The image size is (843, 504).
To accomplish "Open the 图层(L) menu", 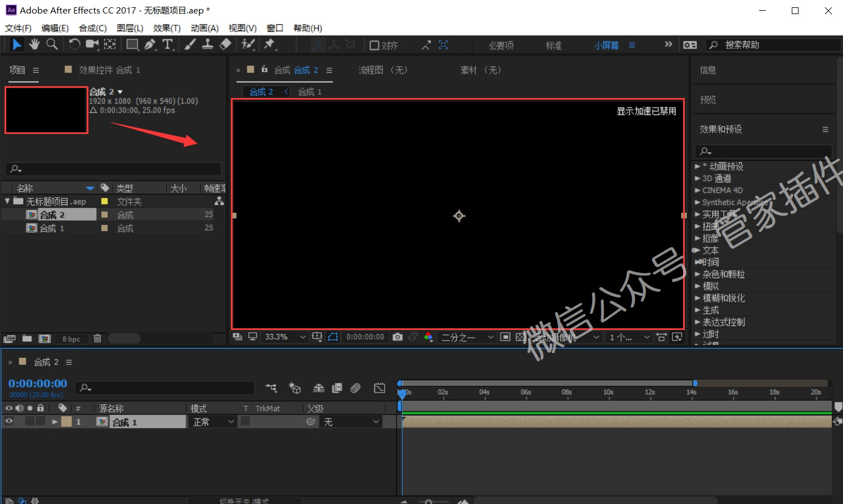I will pos(130,28).
